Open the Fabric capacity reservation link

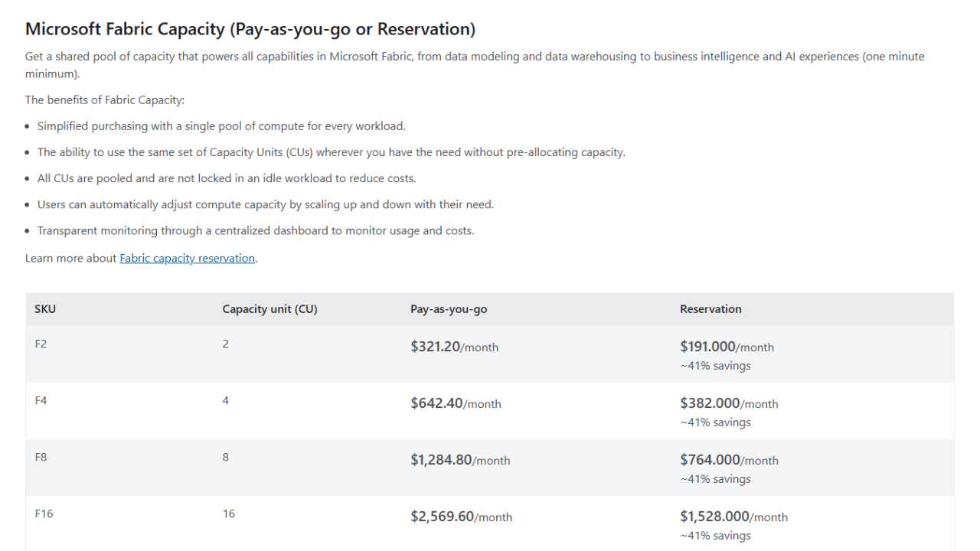(x=188, y=259)
